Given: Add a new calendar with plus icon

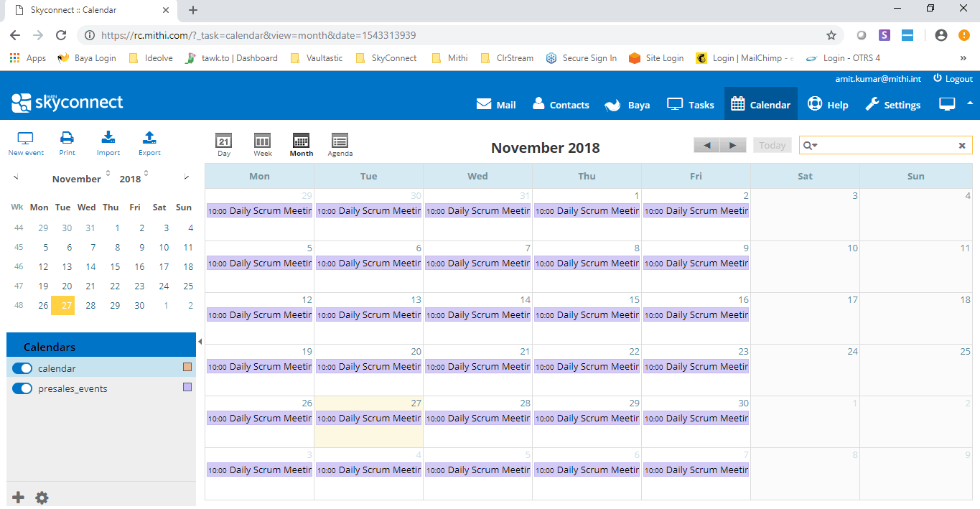Looking at the screenshot, I should point(19,498).
